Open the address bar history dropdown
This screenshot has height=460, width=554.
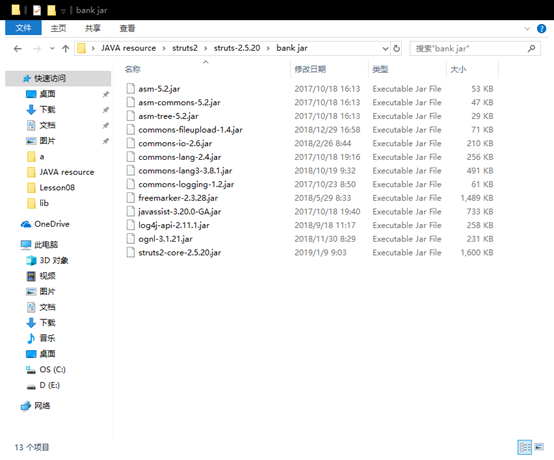385,48
